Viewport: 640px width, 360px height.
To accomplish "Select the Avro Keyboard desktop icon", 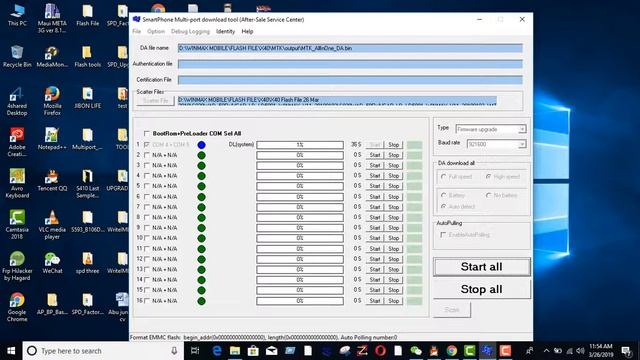I will pos(17,183).
